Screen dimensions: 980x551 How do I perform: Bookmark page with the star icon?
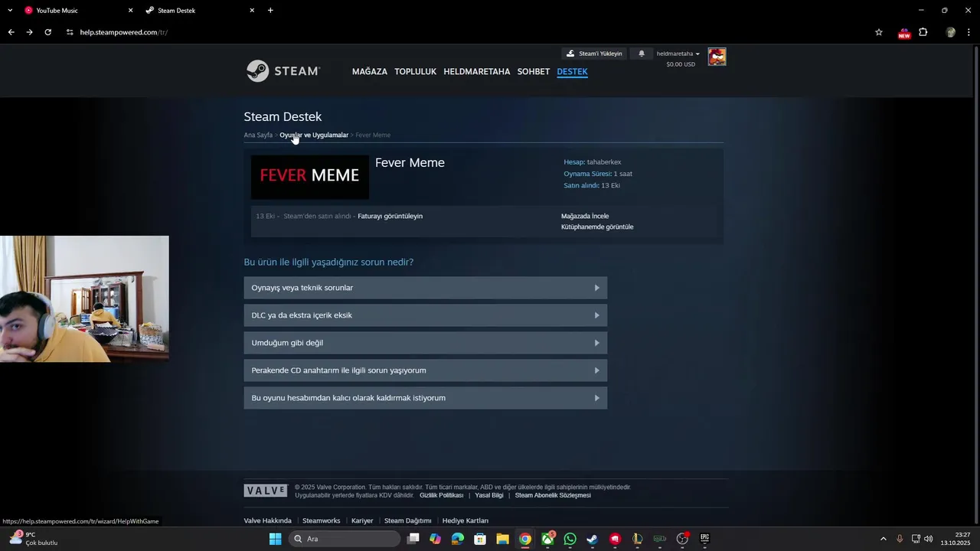879,32
